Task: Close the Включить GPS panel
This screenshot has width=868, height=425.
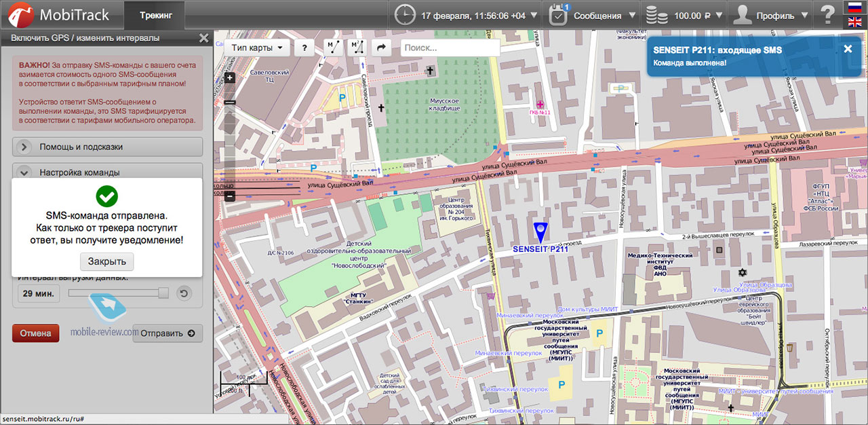Action: pos(203,38)
